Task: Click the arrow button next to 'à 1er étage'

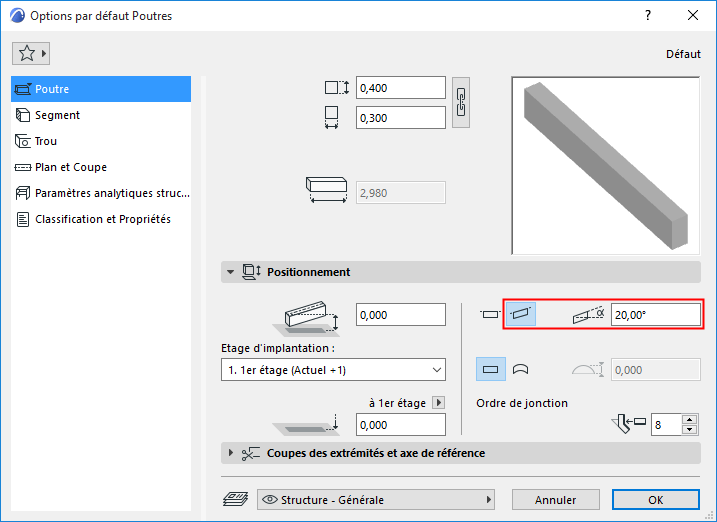Action: (437, 403)
